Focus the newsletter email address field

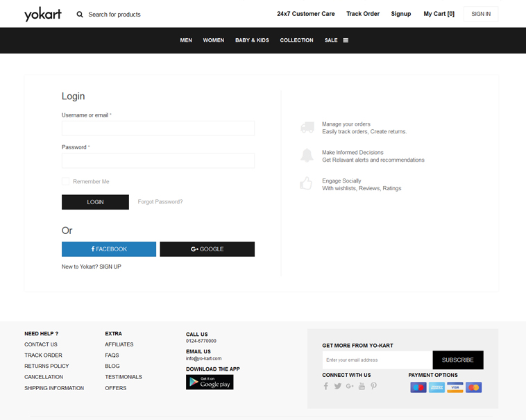click(x=377, y=360)
